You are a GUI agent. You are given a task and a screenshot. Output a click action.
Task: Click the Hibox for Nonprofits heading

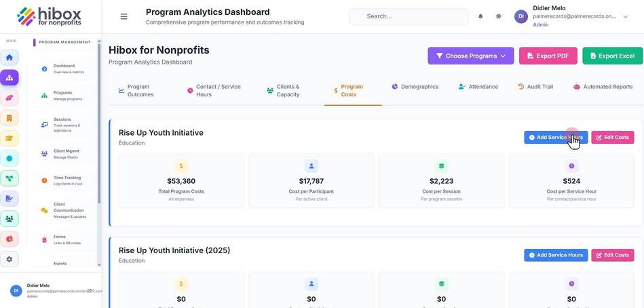point(159,50)
